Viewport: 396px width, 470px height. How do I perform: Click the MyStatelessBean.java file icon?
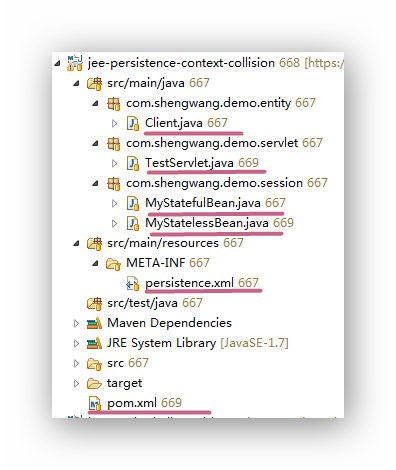pos(133,223)
